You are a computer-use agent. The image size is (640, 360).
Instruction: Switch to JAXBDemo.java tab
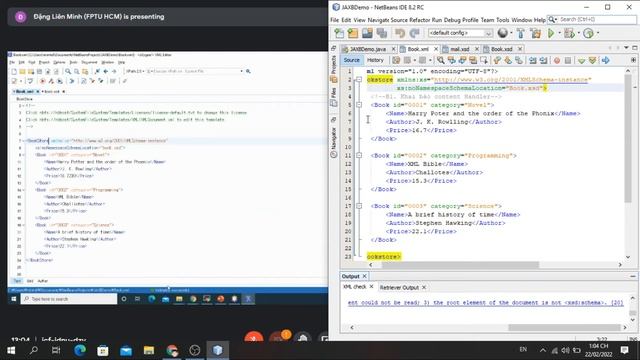[x=367, y=49]
